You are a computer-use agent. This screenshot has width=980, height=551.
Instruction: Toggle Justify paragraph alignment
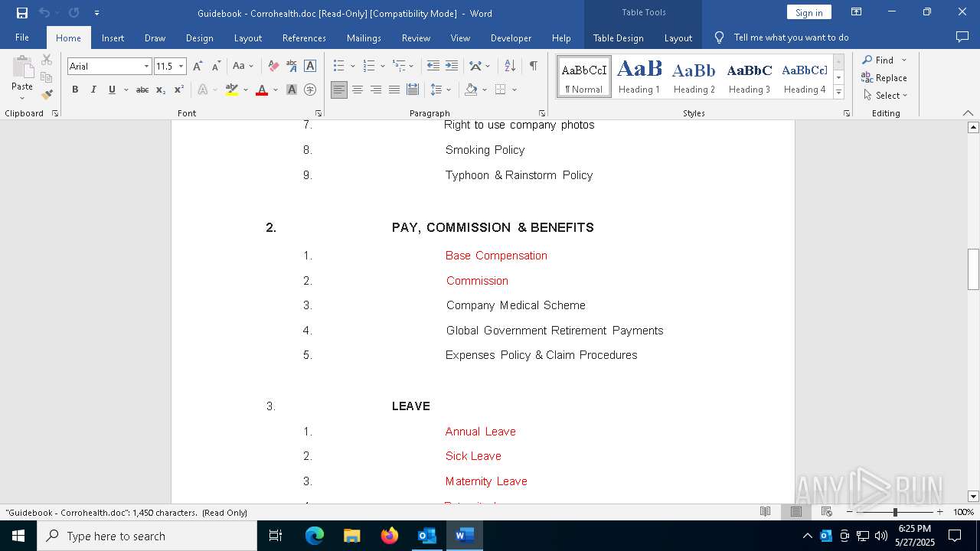coord(394,90)
